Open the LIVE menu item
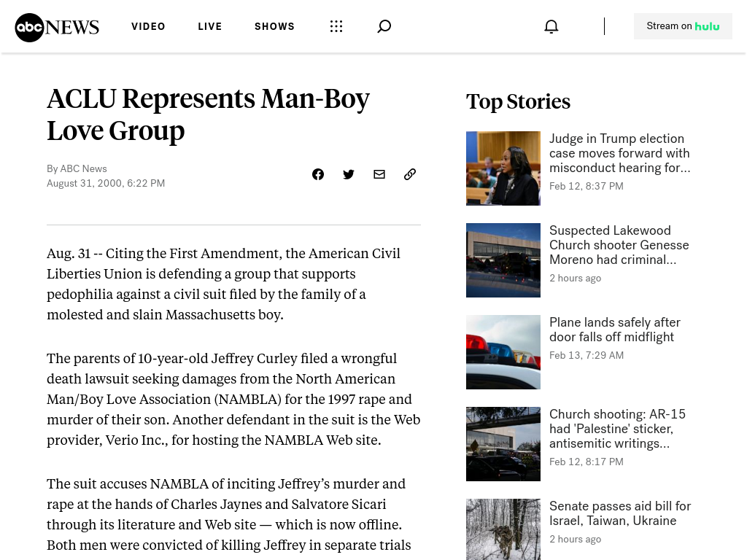 [x=210, y=27]
